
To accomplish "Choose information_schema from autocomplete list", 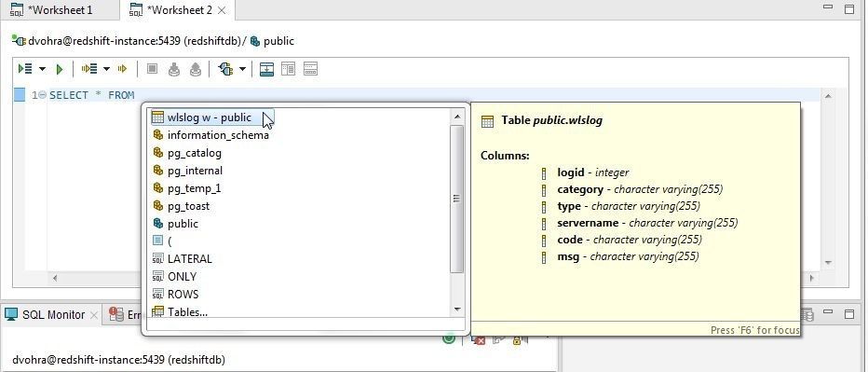I will click(218, 135).
